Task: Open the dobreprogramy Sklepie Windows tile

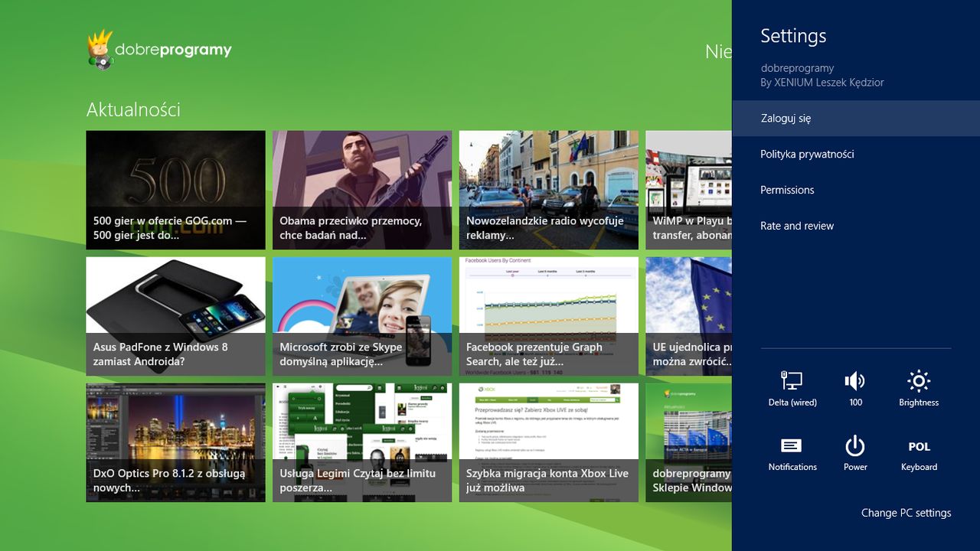Action: 689,442
